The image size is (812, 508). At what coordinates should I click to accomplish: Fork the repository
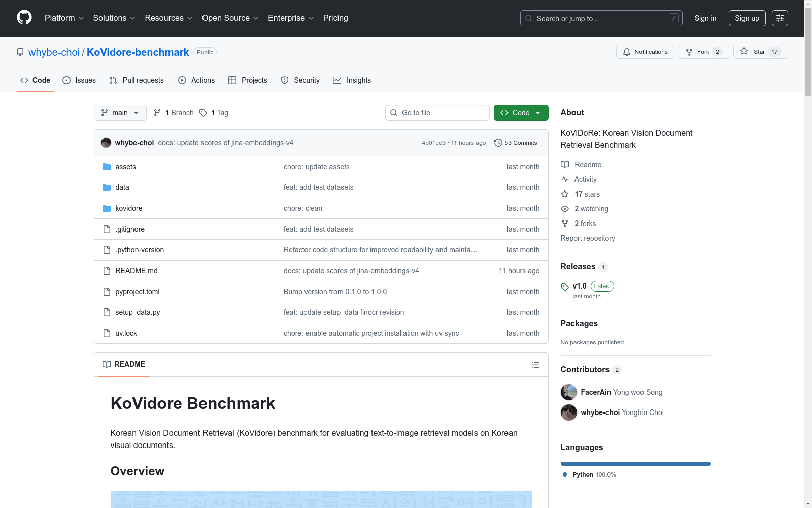703,52
